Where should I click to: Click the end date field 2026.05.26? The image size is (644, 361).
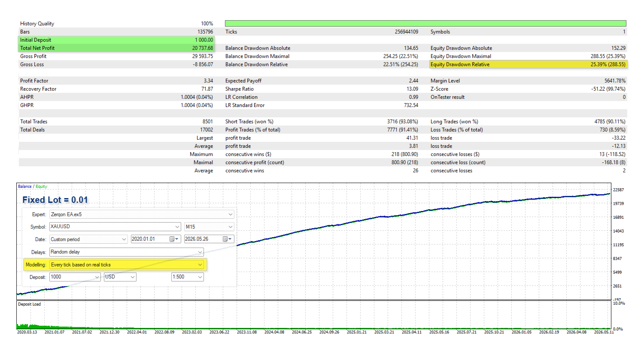pyautogui.click(x=203, y=239)
